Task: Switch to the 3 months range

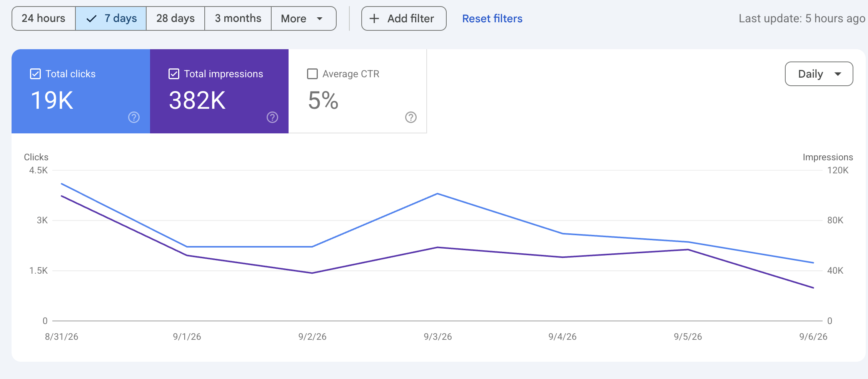Action: pos(238,18)
